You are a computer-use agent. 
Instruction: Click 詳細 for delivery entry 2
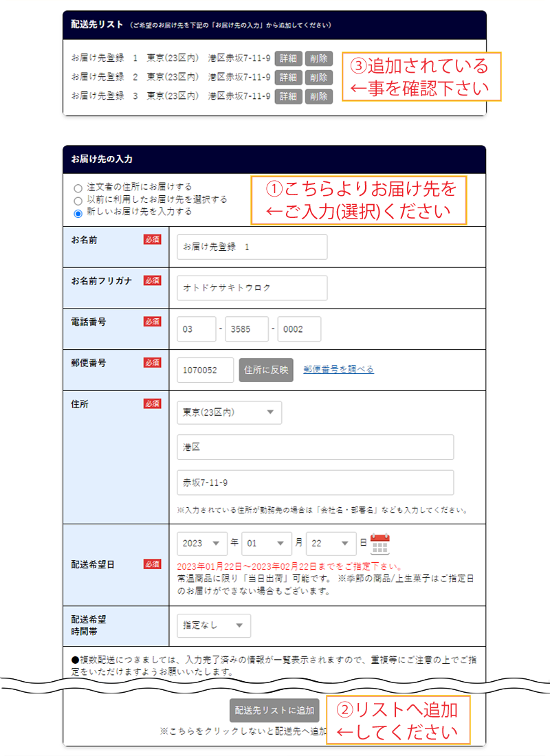pyautogui.click(x=288, y=78)
